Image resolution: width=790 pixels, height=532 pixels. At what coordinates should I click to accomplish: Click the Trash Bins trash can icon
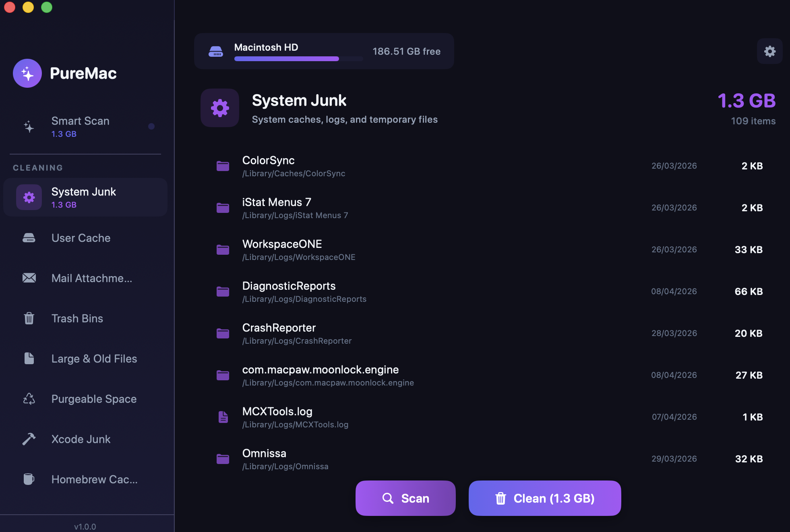29,318
